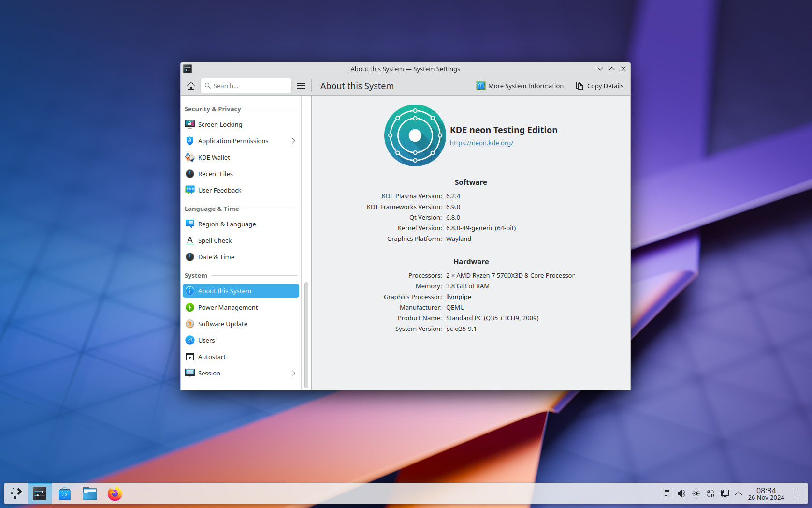Open KDE Wallet settings
The height and width of the screenshot is (508, 812).
point(241,157)
